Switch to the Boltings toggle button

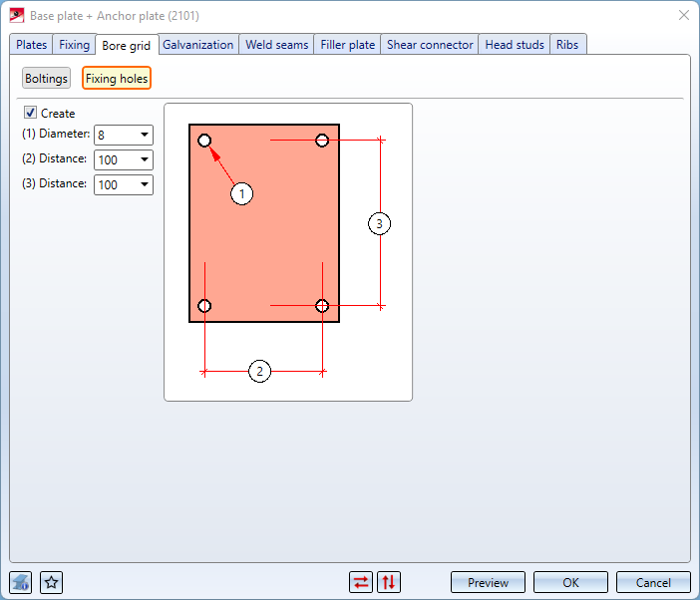[46, 79]
